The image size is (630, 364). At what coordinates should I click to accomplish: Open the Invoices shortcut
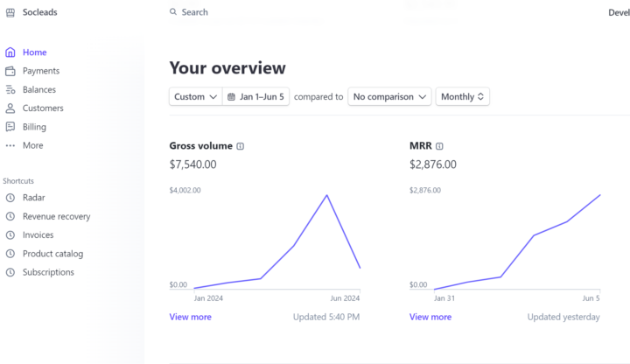38,235
